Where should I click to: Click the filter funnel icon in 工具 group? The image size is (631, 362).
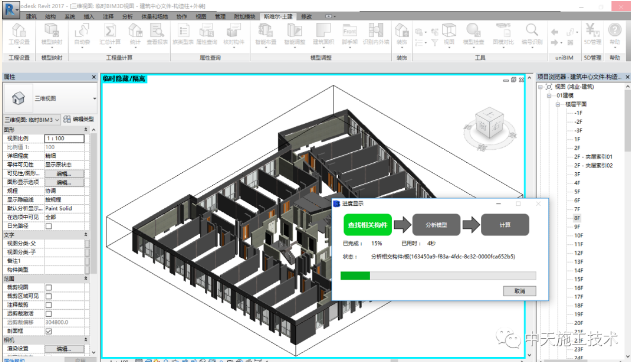point(435,42)
